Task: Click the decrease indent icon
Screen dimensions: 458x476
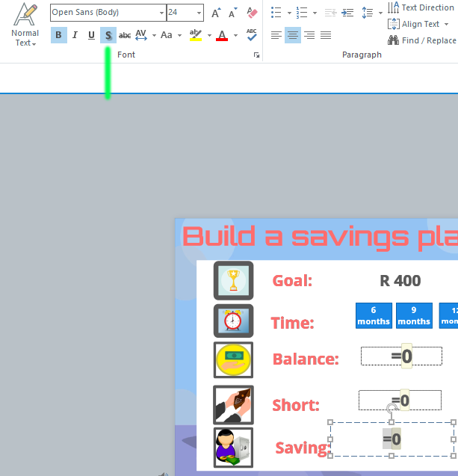Action: pos(330,13)
